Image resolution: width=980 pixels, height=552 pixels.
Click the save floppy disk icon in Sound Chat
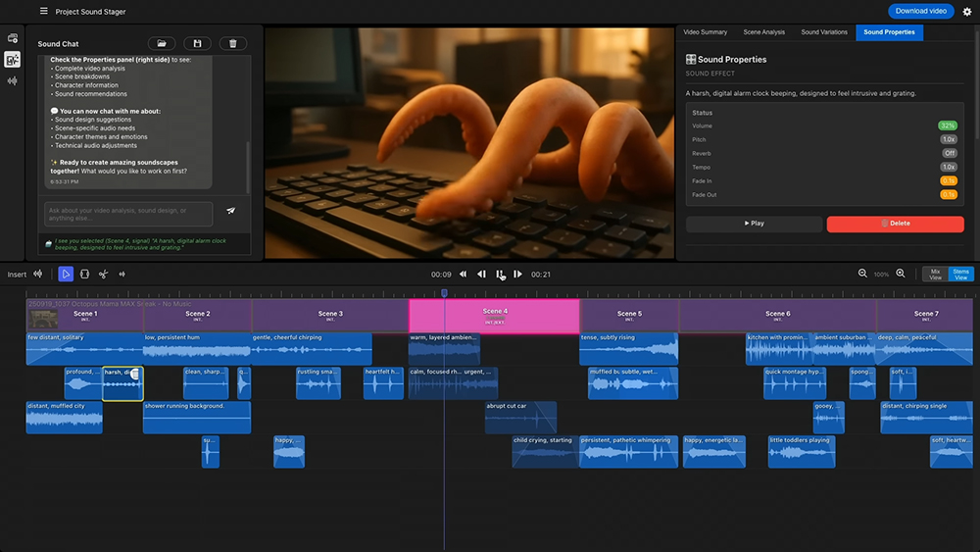[197, 43]
